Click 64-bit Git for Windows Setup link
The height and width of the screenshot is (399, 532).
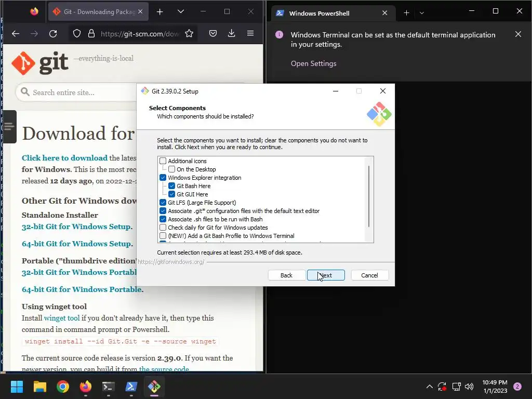(77, 244)
